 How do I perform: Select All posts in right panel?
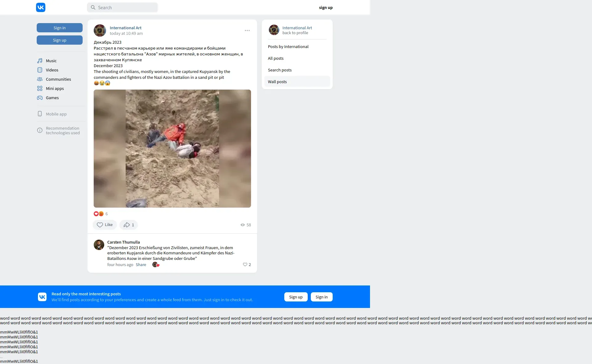(x=276, y=58)
